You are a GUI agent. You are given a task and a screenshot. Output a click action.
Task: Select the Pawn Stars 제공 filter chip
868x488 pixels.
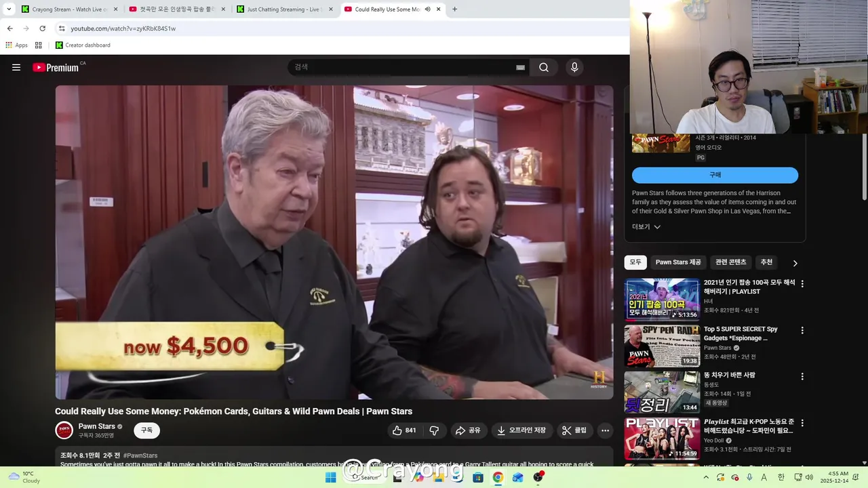click(x=678, y=262)
